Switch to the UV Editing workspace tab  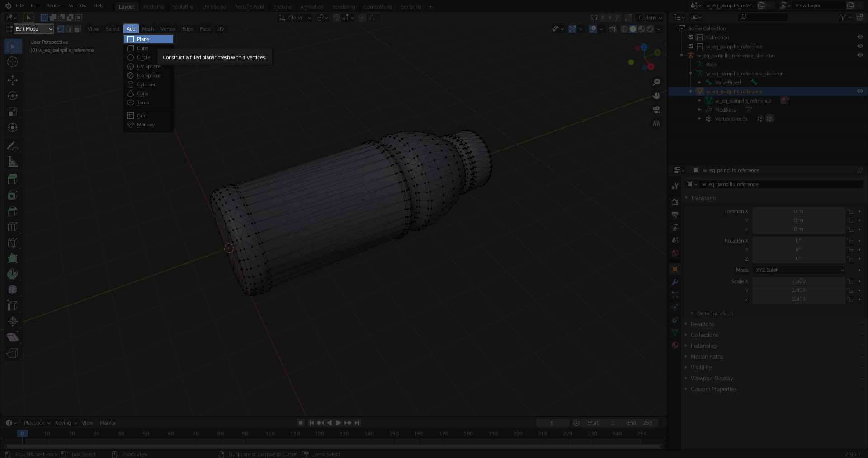[x=214, y=7]
